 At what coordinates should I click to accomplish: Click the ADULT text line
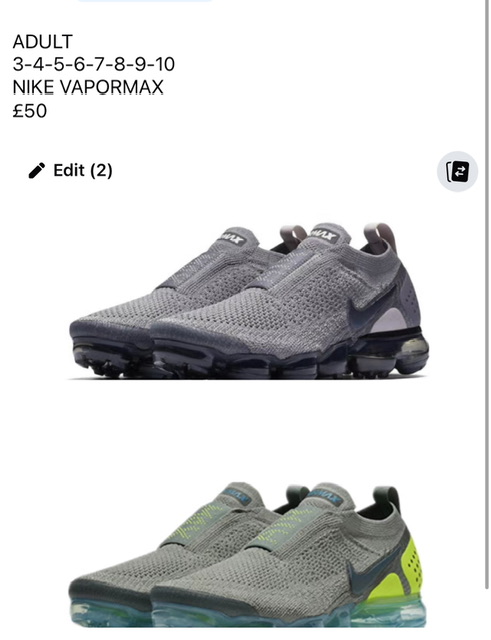tap(42, 42)
